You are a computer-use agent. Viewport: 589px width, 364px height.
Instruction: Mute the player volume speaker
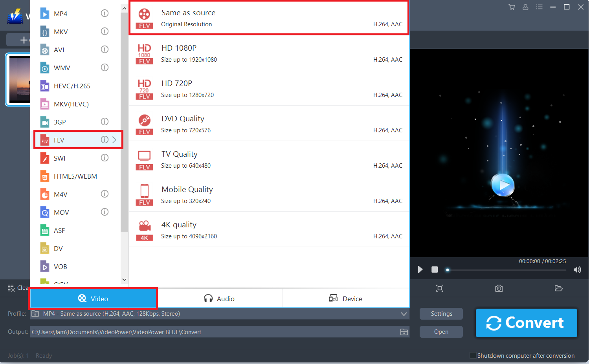coord(577,270)
